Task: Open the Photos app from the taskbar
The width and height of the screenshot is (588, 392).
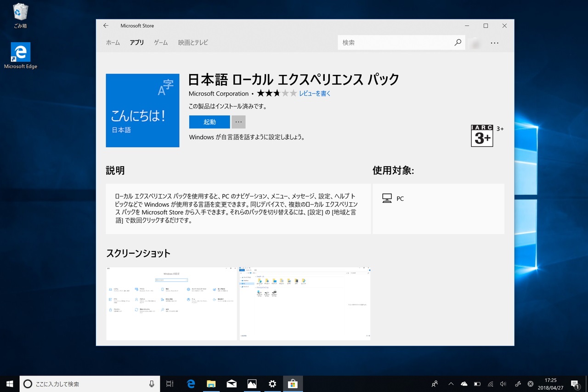Action: click(x=252, y=384)
